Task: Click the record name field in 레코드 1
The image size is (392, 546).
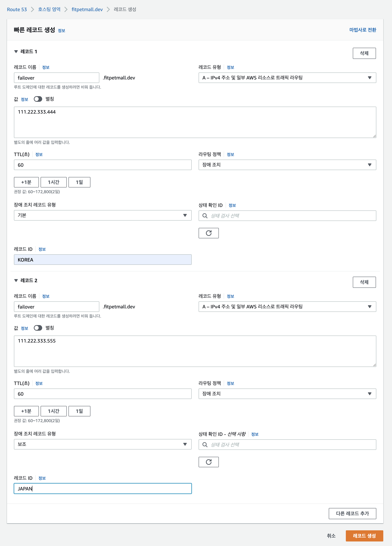Action: pyautogui.click(x=57, y=78)
